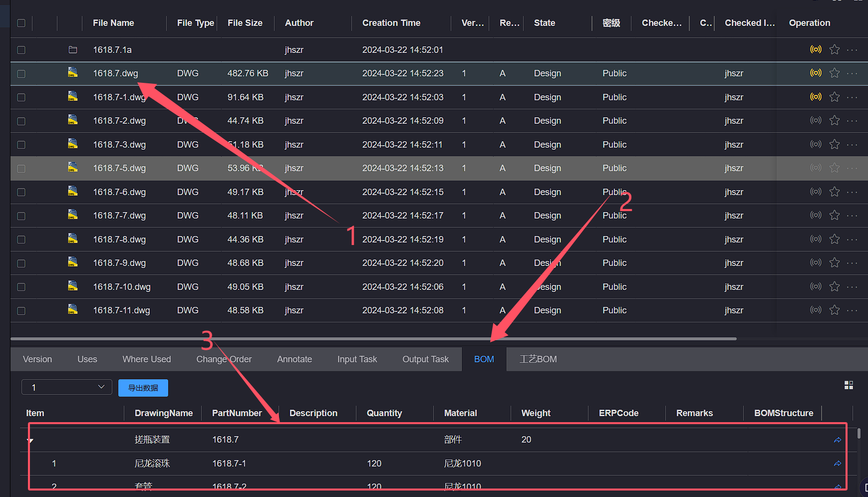The width and height of the screenshot is (868, 497).
Task: Click the Material column header in BOM
Action: [x=461, y=413]
